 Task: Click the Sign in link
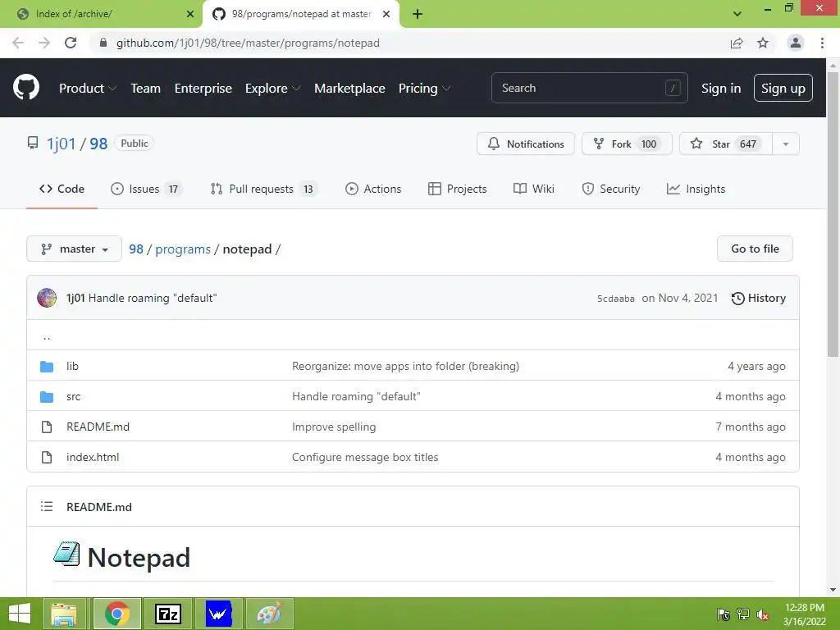(x=720, y=89)
